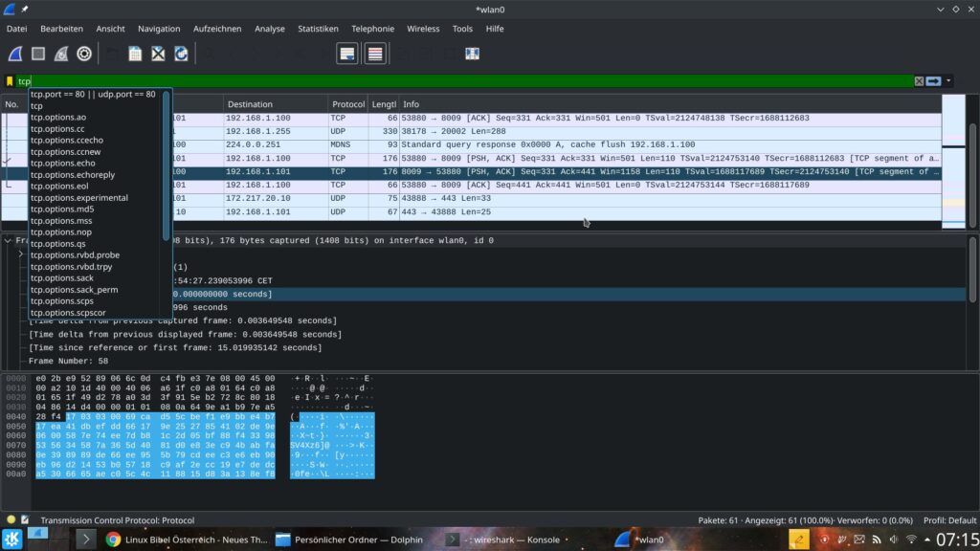980x551 pixels.
Task: Sort by the Destination column header
Action: click(x=276, y=104)
